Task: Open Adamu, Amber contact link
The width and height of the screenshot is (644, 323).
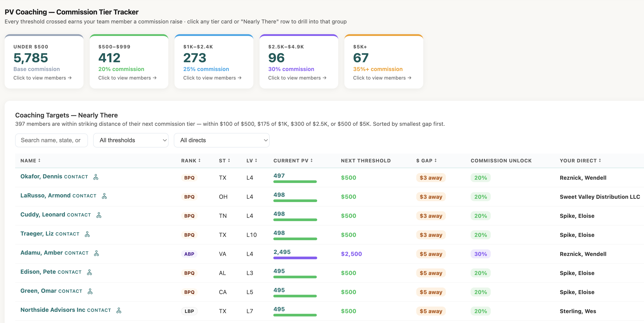Action: coord(76,253)
